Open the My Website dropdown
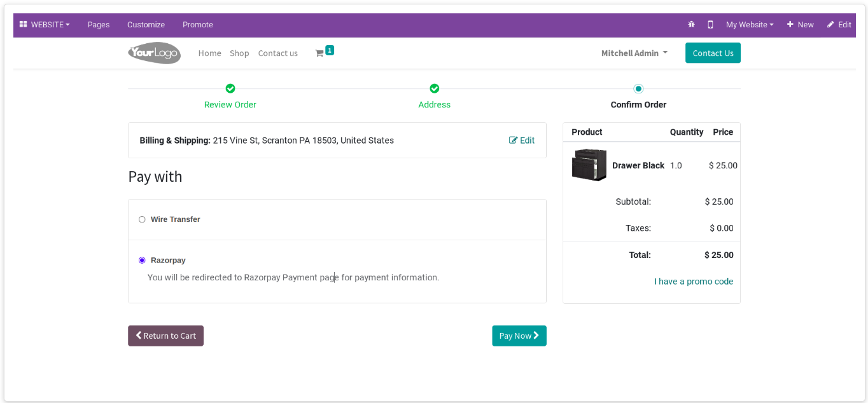This screenshot has width=868, height=403. (750, 25)
